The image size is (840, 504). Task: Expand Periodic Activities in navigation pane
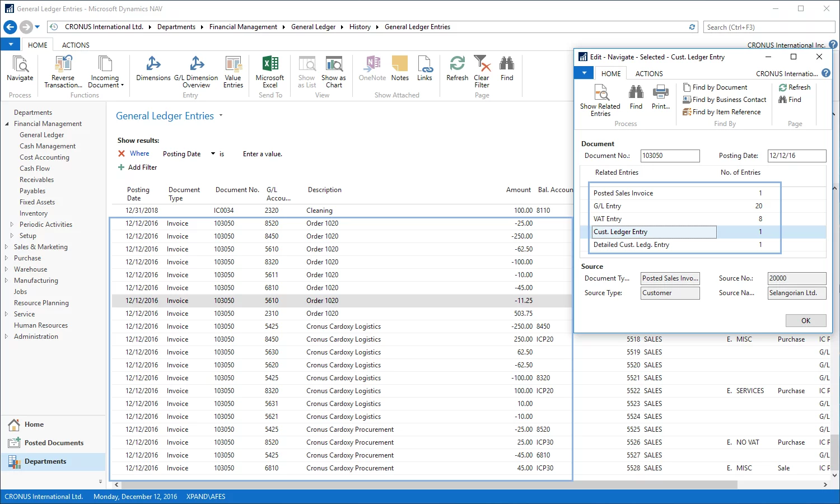point(12,225)
